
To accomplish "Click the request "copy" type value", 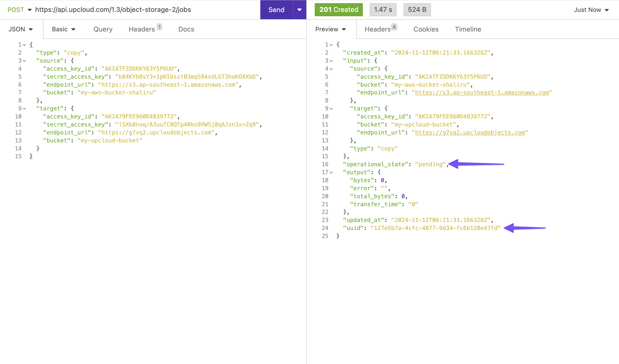I will coord(74,53).
